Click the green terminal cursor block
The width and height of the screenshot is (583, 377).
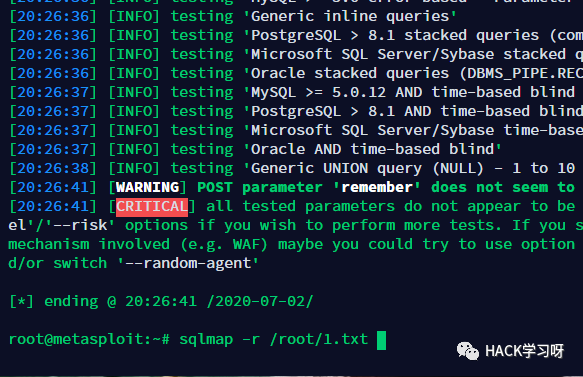pyautogui.click(x=381, y=341)
